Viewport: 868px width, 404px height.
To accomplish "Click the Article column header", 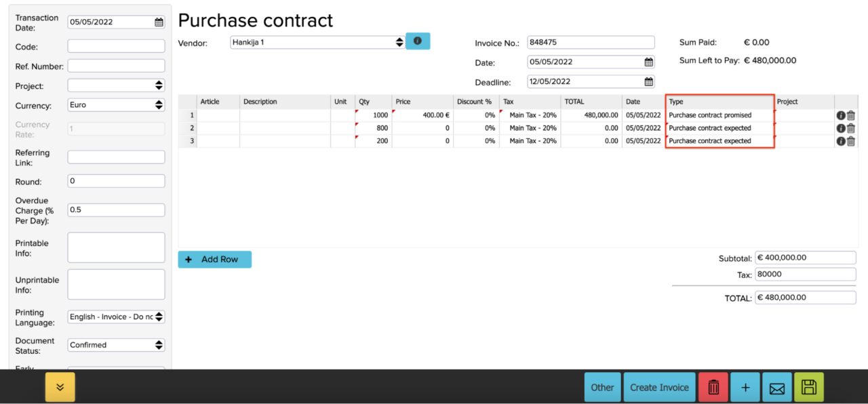I will 218,102.
